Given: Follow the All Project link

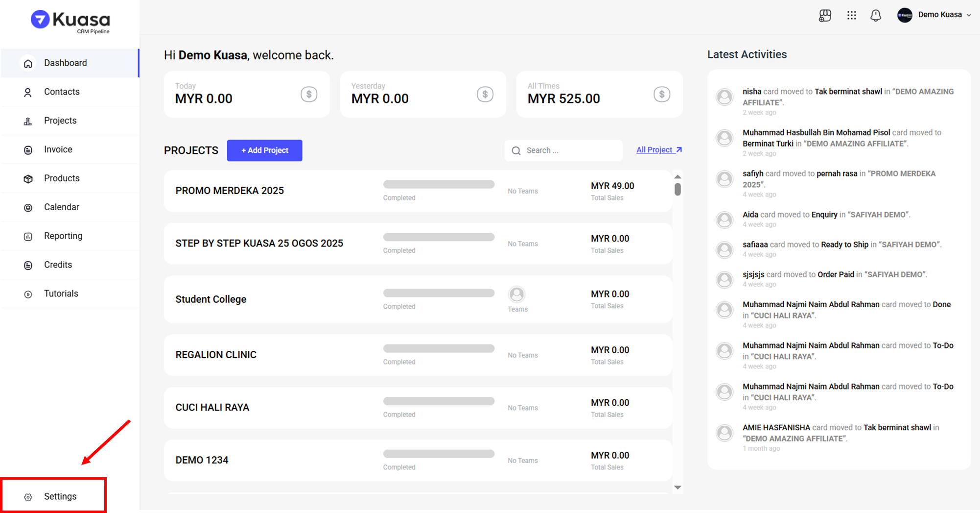Looking at the screenshot, I should click(x=658, y=150).
